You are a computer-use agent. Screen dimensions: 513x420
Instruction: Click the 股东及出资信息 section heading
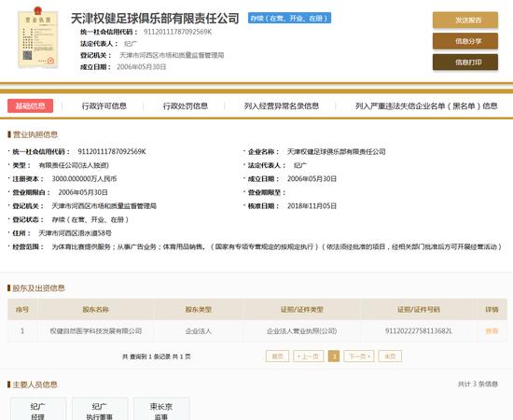pyautogui.click(x=38, y=288)
